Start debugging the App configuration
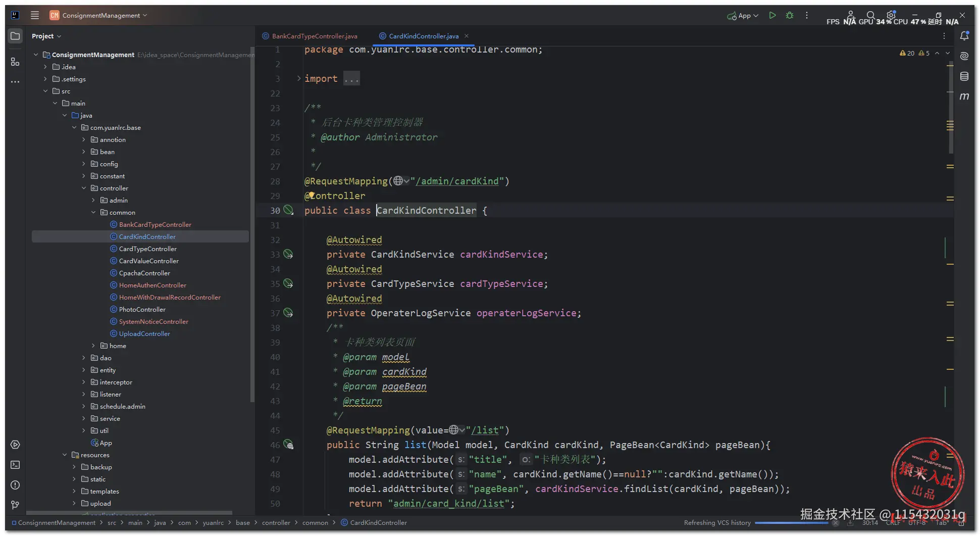 790,15
